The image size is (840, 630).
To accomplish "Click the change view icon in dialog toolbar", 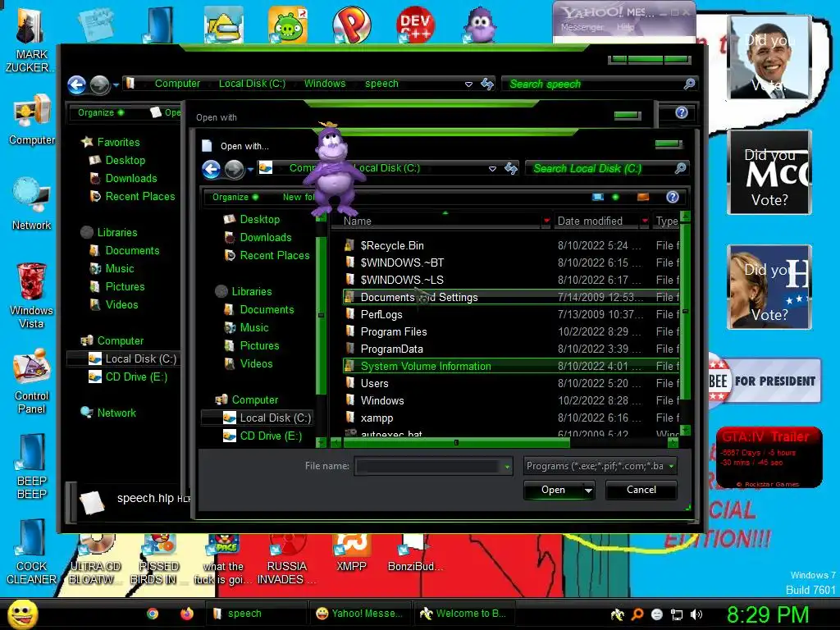I will coord(598,197).
